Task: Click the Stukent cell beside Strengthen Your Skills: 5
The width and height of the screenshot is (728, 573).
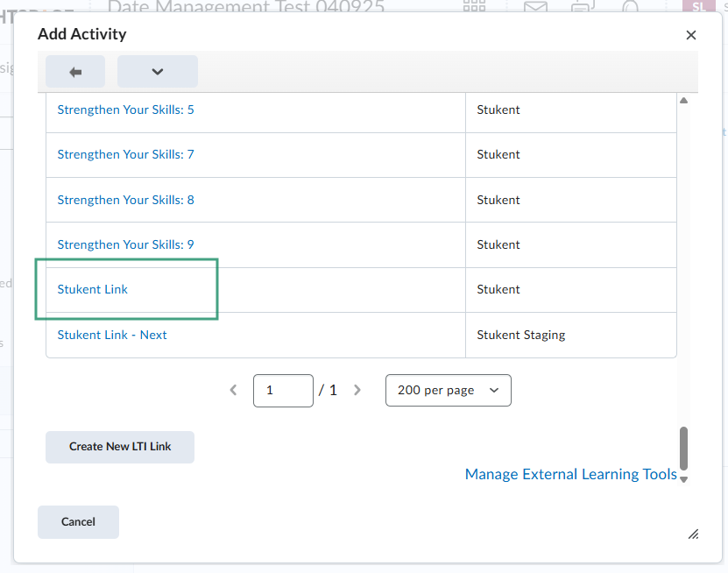Action: (570, 110)
